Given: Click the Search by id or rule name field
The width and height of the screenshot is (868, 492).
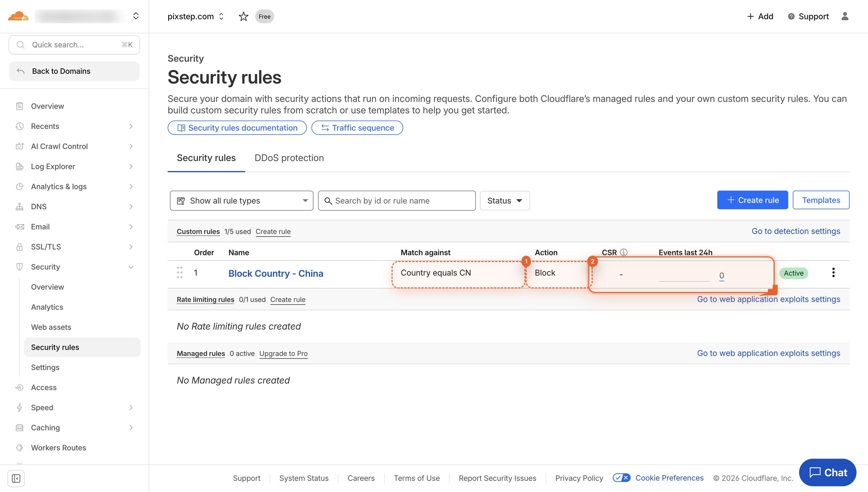Looking at the screenshot, I should tap(396, 200).
